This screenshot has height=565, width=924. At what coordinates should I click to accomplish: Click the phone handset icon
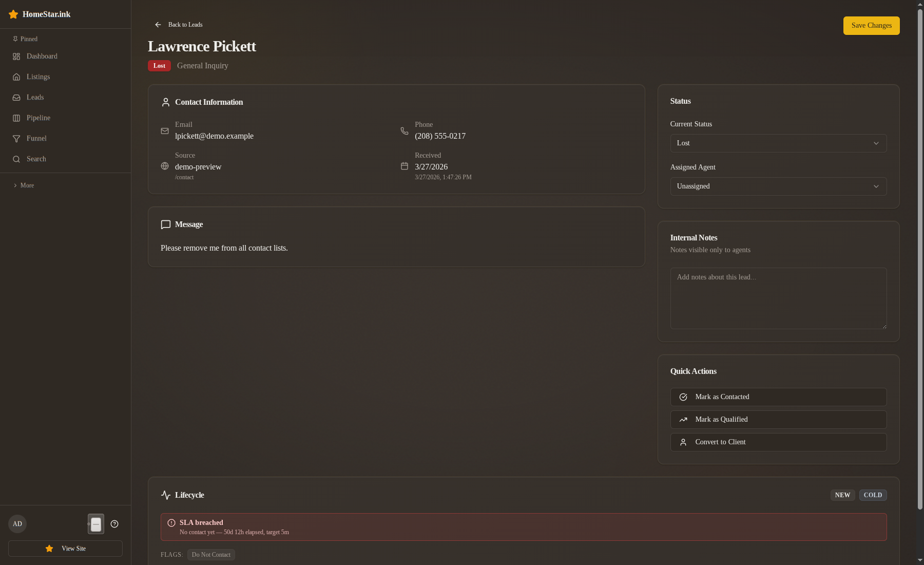coord(405,131)
